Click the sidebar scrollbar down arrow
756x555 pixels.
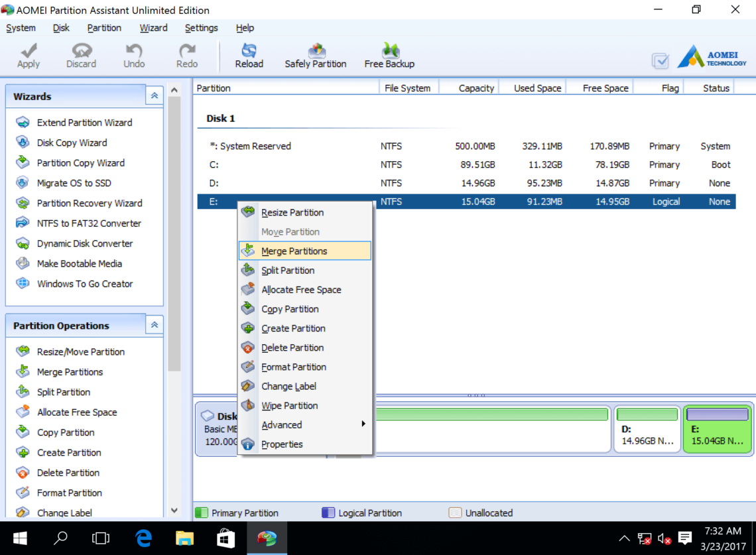tap(174, 510)
